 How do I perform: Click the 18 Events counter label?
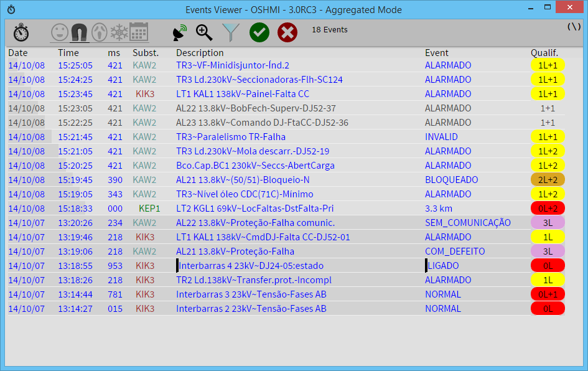pyautogui.click(x=330, y=30)
